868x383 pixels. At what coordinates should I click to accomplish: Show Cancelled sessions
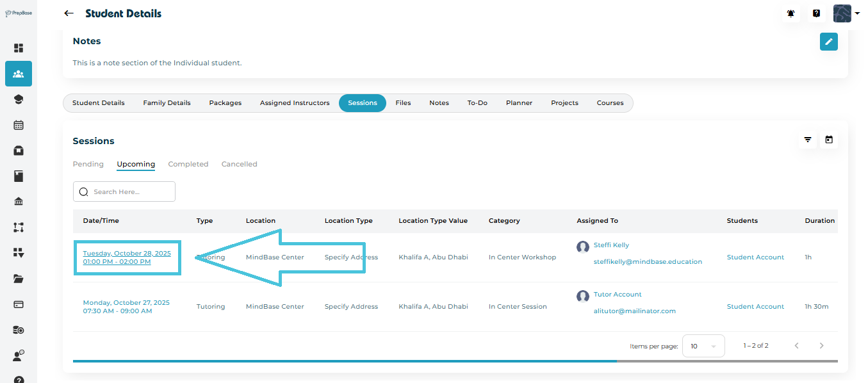(239, 165)
